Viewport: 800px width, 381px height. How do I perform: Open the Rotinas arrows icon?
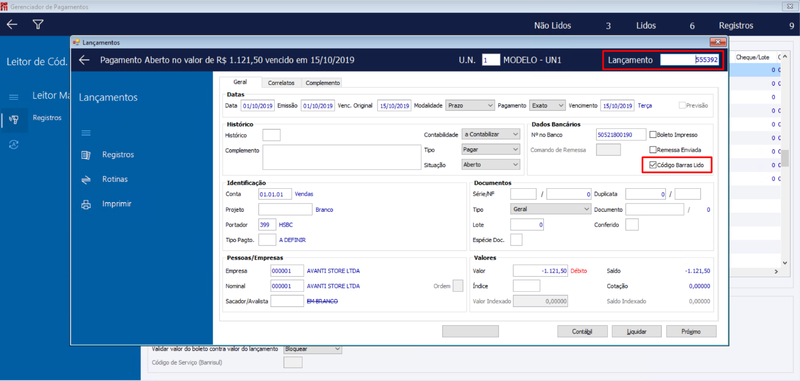(x=86, y=180)
